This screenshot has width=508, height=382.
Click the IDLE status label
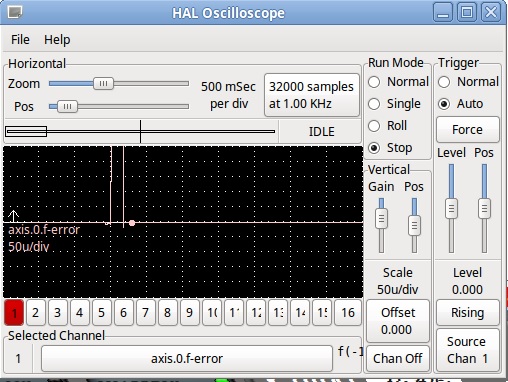(x=321, y=132)
